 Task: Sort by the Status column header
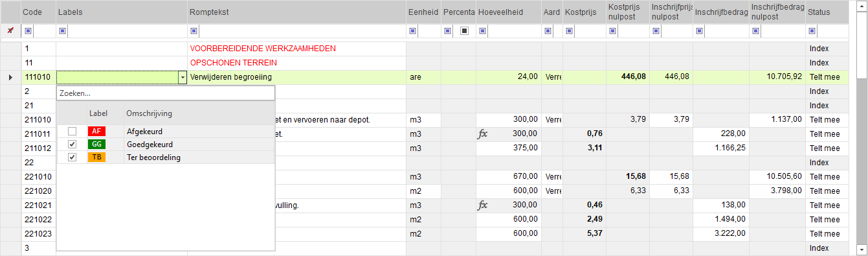click(x=827, y=12)
